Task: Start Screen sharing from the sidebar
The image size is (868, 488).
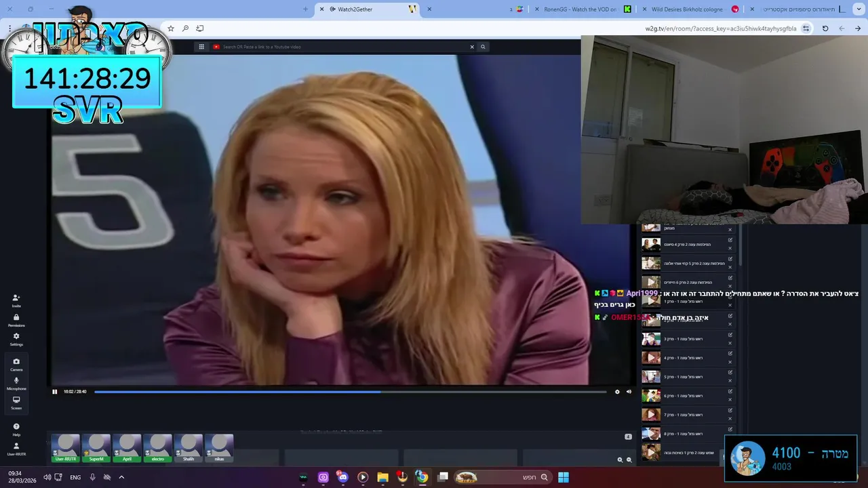Action: (16, 403)
